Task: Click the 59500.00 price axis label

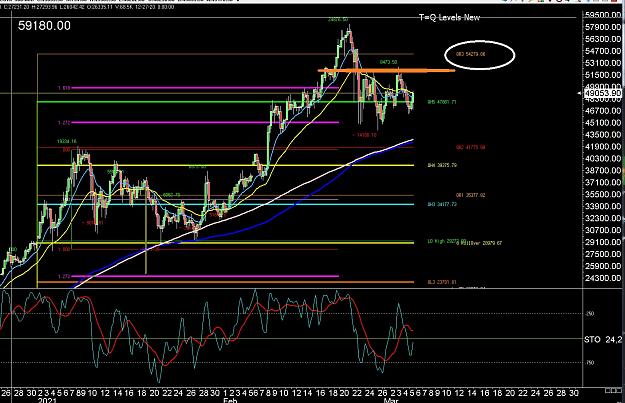Action: [603, 15]
